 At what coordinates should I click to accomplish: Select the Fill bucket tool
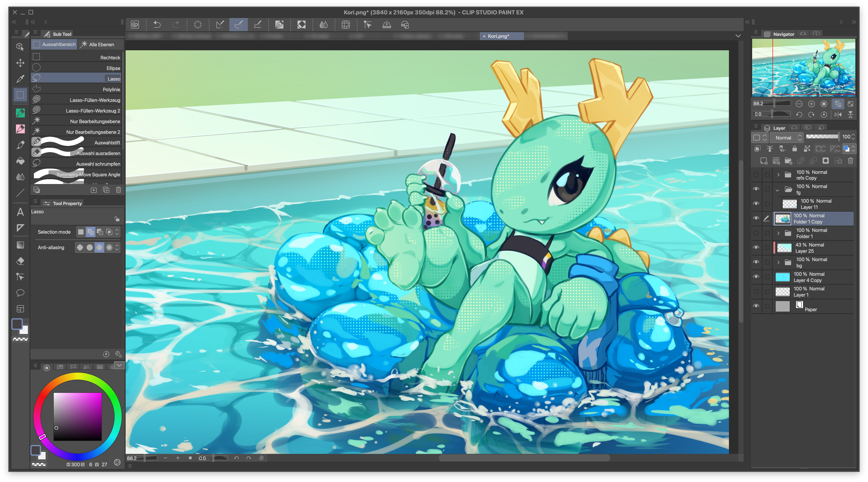pos(20,161)
